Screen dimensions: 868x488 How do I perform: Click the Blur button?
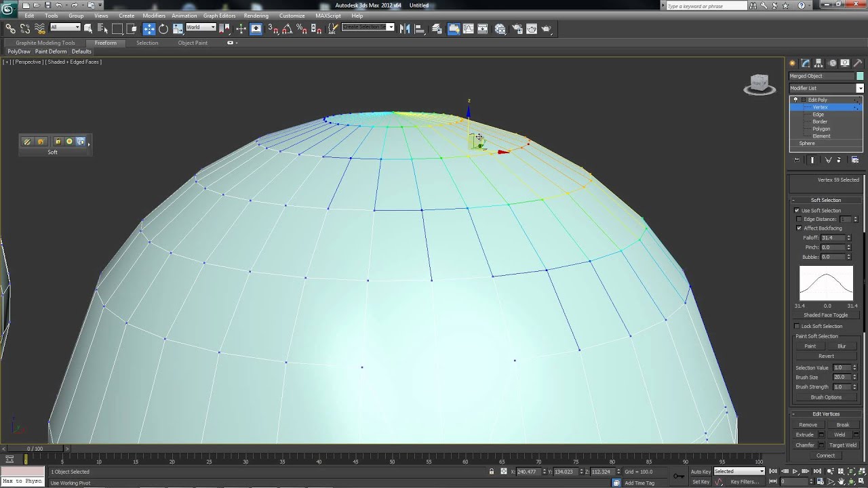click(x=842, y=346)
